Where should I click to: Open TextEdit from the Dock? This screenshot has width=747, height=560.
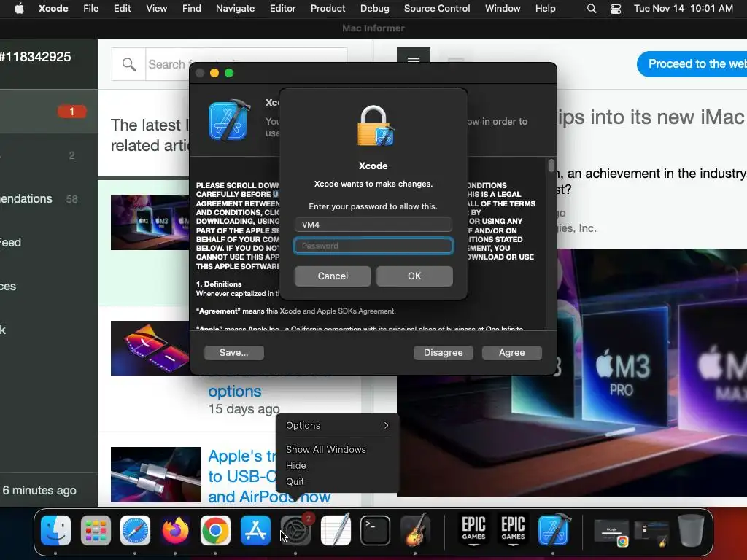(x=336, y=530)
